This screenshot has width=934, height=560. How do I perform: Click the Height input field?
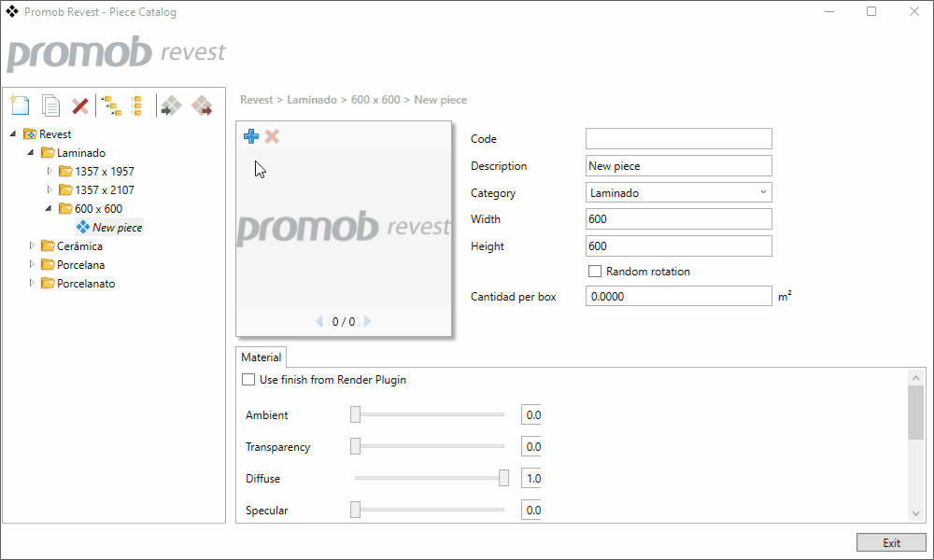click(x=678, y=245)
